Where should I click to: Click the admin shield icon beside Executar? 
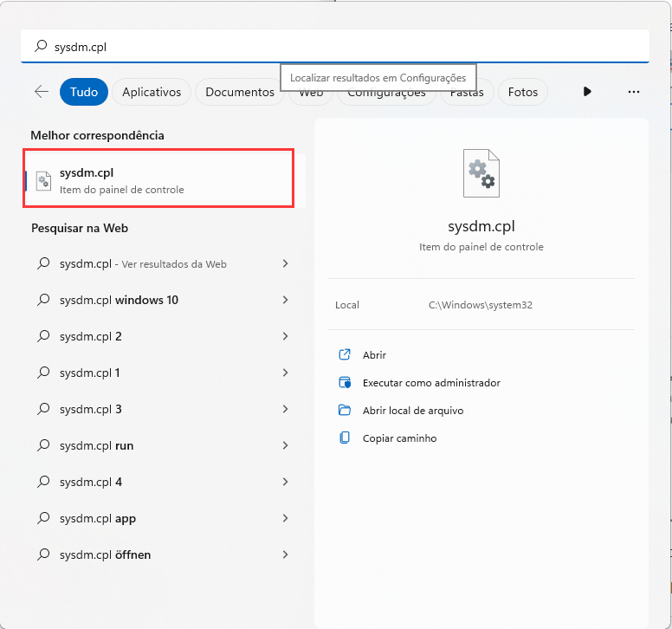click(345, 382)
